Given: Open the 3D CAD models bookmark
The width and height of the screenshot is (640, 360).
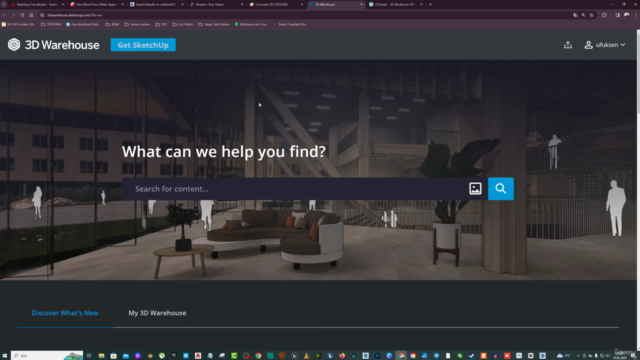Looking at the screenshot, I should [19, 24].
